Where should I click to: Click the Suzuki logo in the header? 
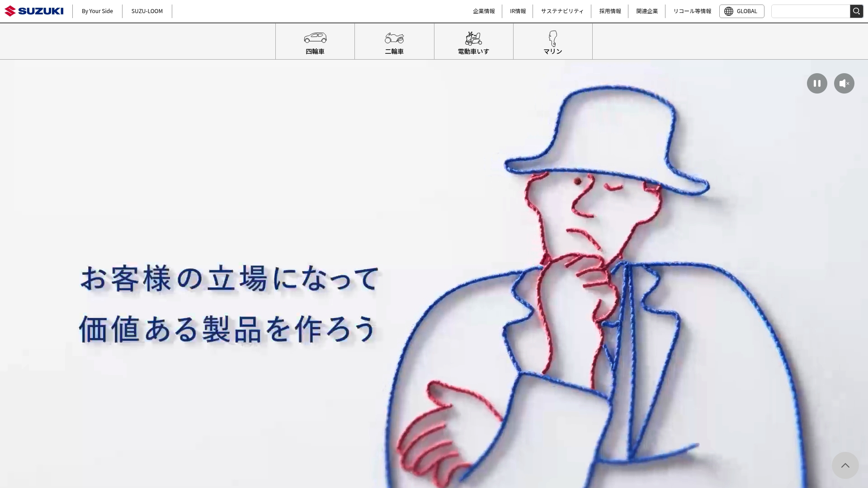[x=34, y=11]
